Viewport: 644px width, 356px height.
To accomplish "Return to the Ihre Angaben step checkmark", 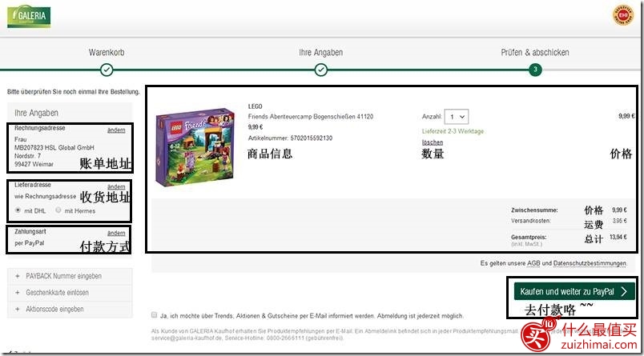I will (x=320, y=70).
